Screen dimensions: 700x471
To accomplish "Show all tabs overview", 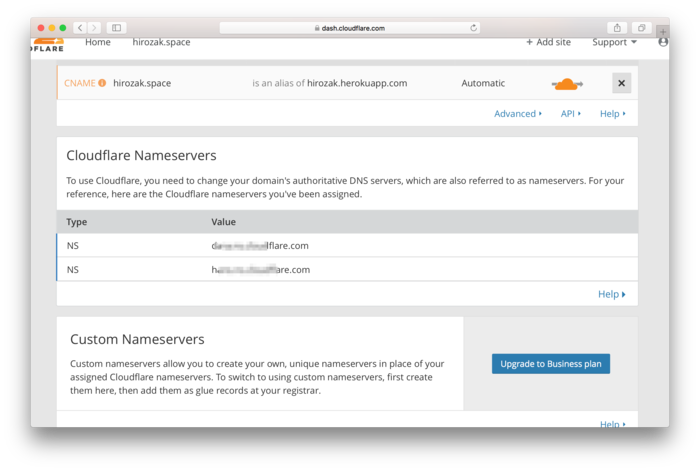I will [642, 28].
